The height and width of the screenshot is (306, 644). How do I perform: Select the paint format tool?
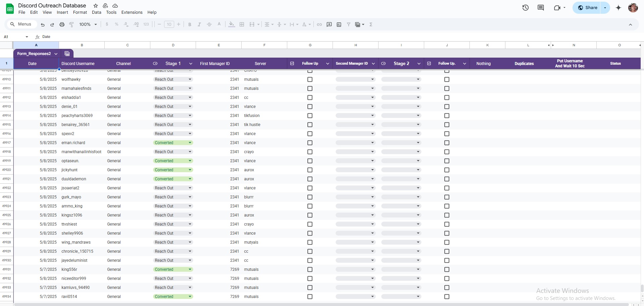click(x=71, y=24)
